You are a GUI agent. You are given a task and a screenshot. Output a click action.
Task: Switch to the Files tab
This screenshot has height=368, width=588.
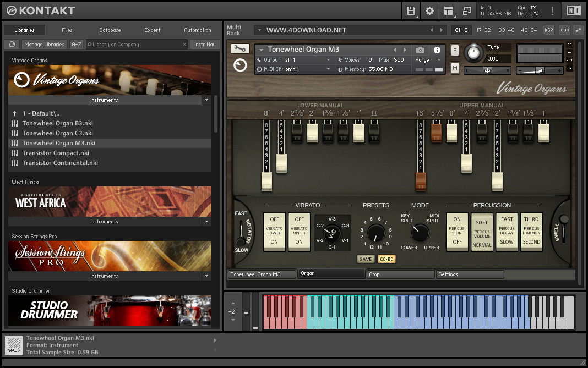tap(67, 30)
